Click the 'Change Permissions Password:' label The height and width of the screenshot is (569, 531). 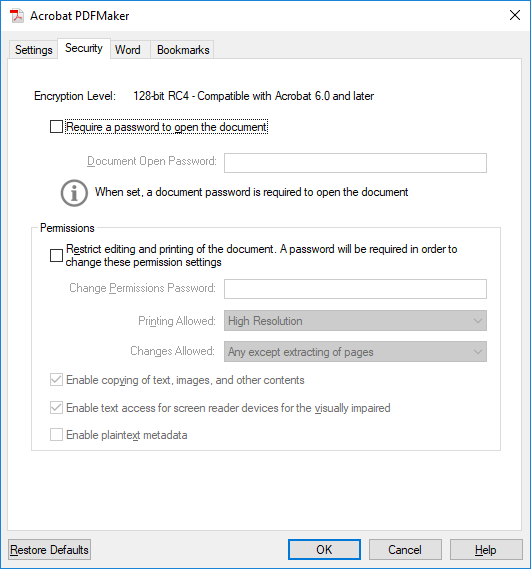(142, 288)
